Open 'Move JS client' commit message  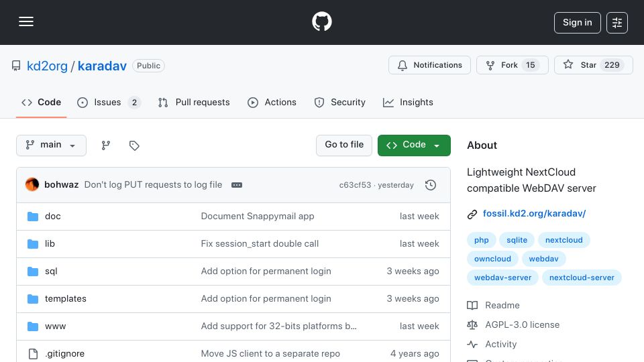click(270, 354)
